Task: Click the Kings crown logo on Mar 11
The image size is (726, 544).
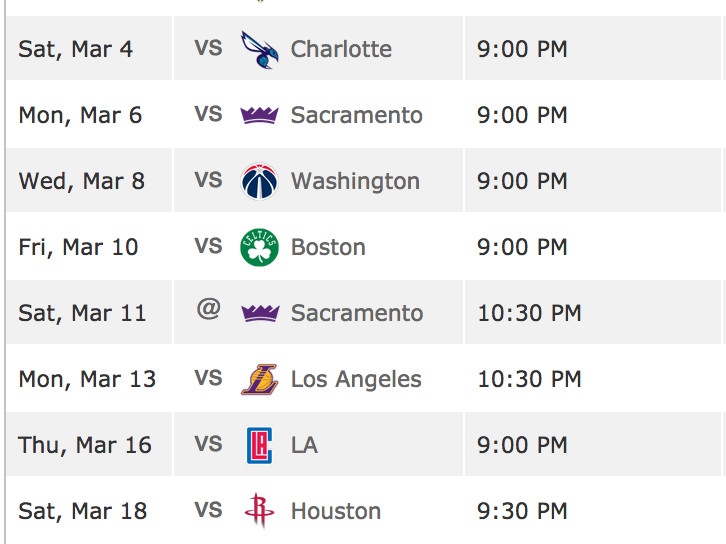Action: point(260,313)
